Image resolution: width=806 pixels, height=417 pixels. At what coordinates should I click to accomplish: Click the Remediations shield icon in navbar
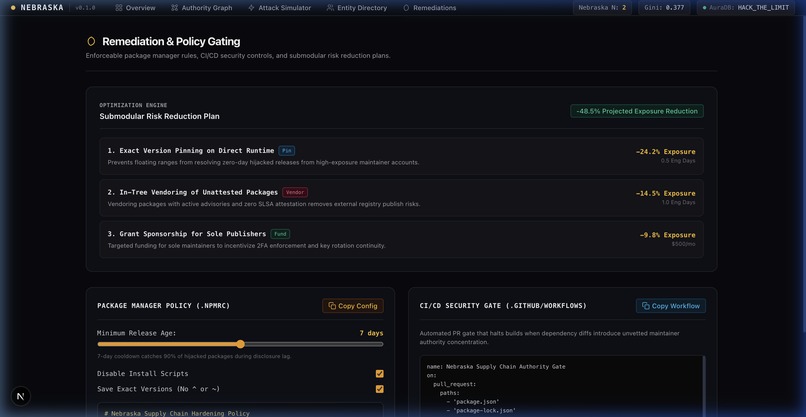tap(406, 8)
